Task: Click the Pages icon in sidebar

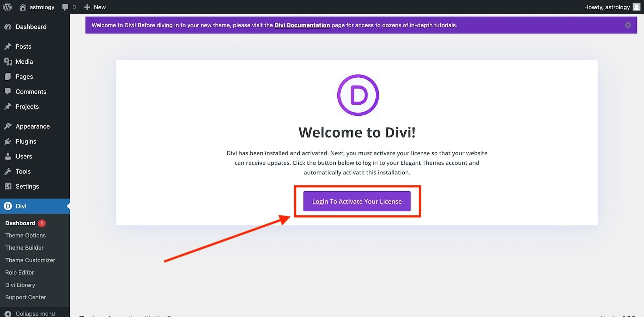Action: pos(8,77)
